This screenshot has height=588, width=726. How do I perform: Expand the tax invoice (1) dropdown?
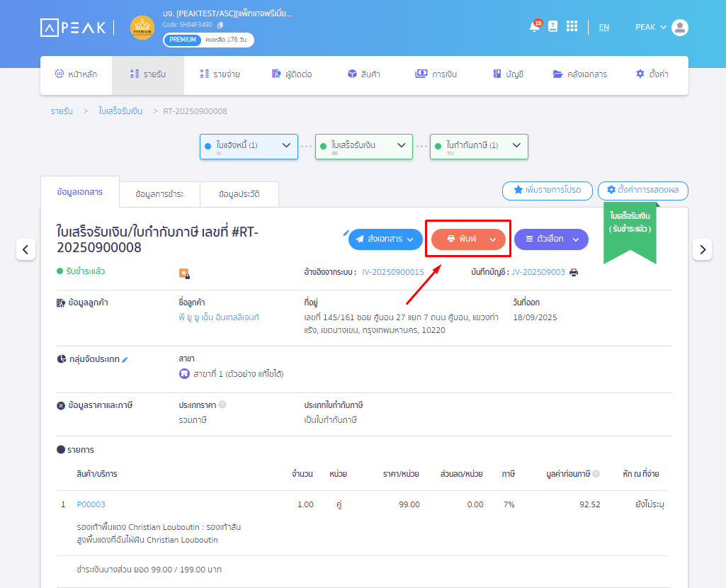coord(516,145)
